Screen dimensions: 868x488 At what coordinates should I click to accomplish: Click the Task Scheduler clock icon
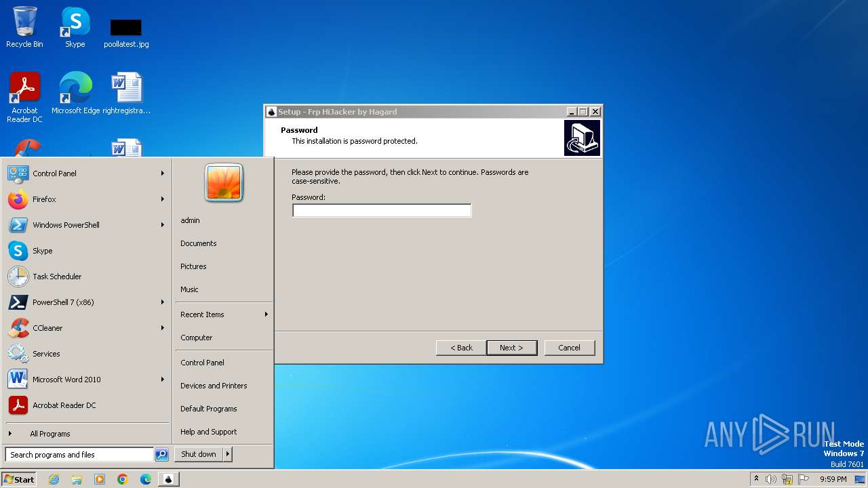tap(18, 277)
